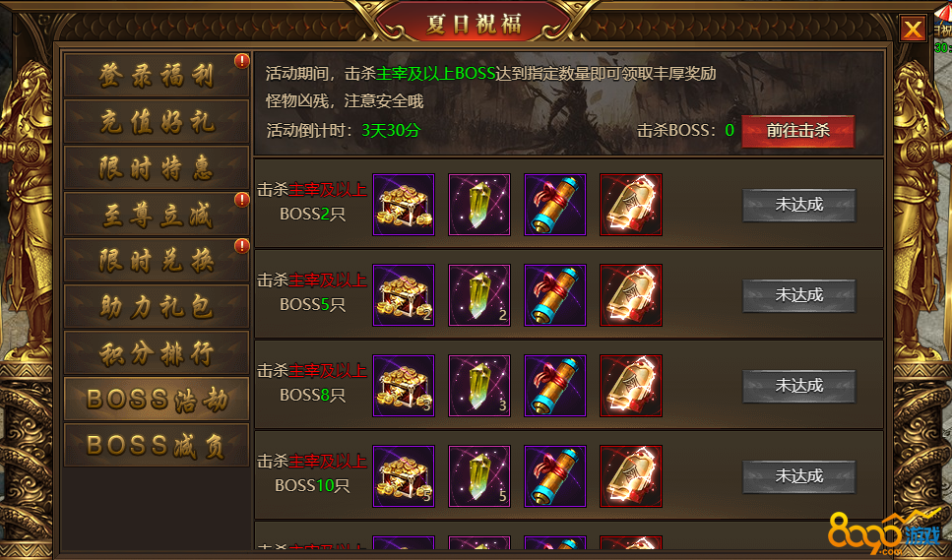The image size is (952, 560).
Task: Open the 登录福利 tab
Action: pos(157,76)
